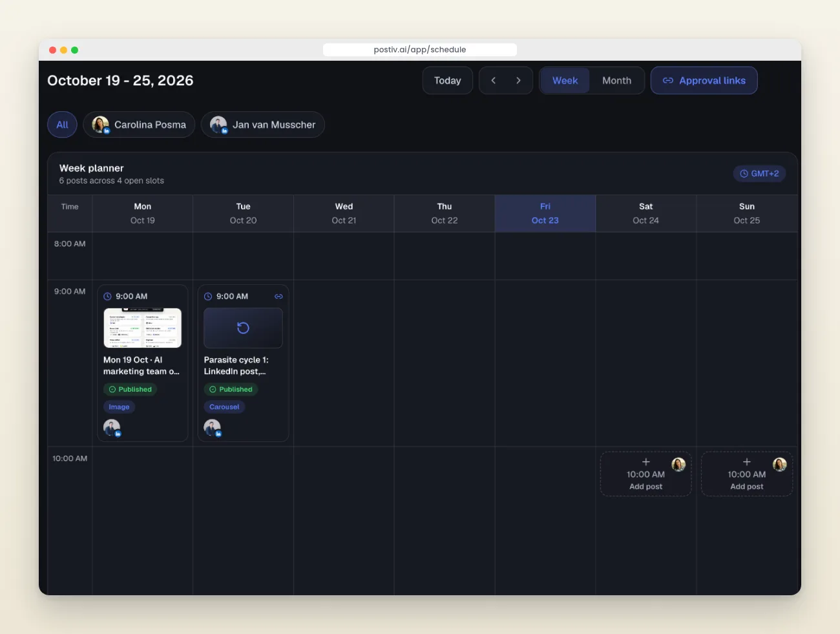This screenshot has width=840, height=634.
Task: Select the Sat Oct 24 column header
Action: [646, 213]
